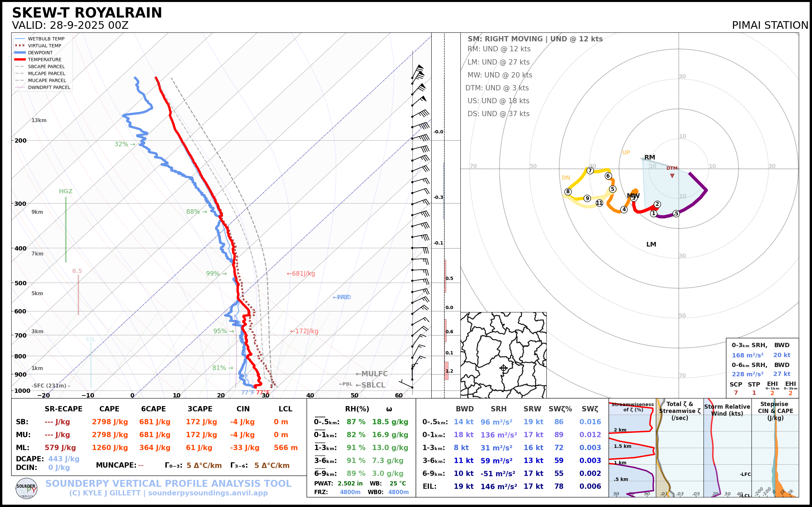Screen dimensions: 812x507
Task: Click the HGZ green layer label
Action: (66, 191)
